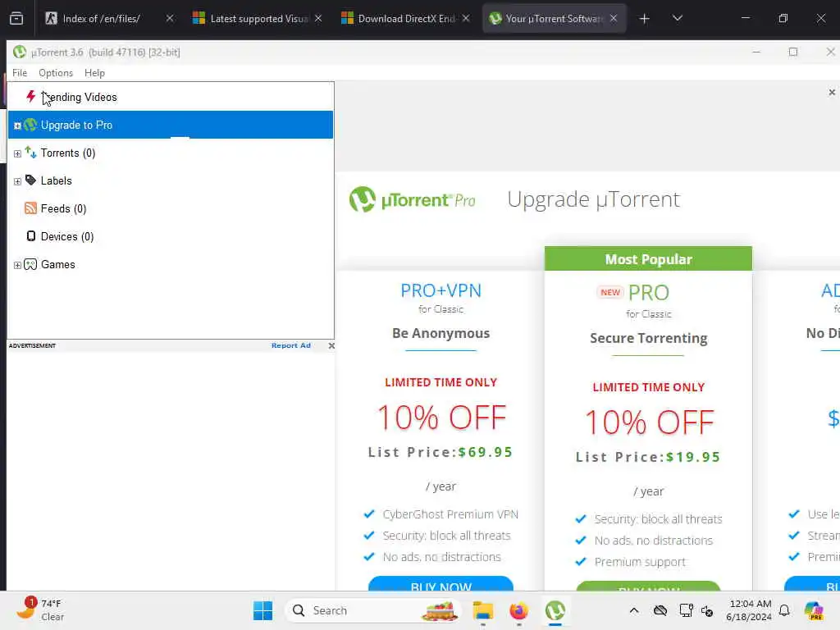The width and height of the screenshot is (840, 630).
Task: Select Games in sidebar
Action: point(171,264)
